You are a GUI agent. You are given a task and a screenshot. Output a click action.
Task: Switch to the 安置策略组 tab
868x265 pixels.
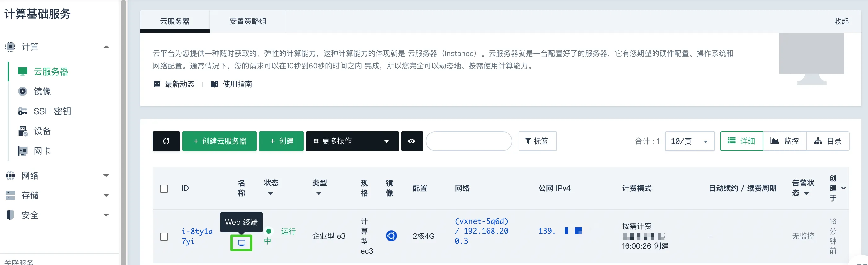[x=248, y=21]
